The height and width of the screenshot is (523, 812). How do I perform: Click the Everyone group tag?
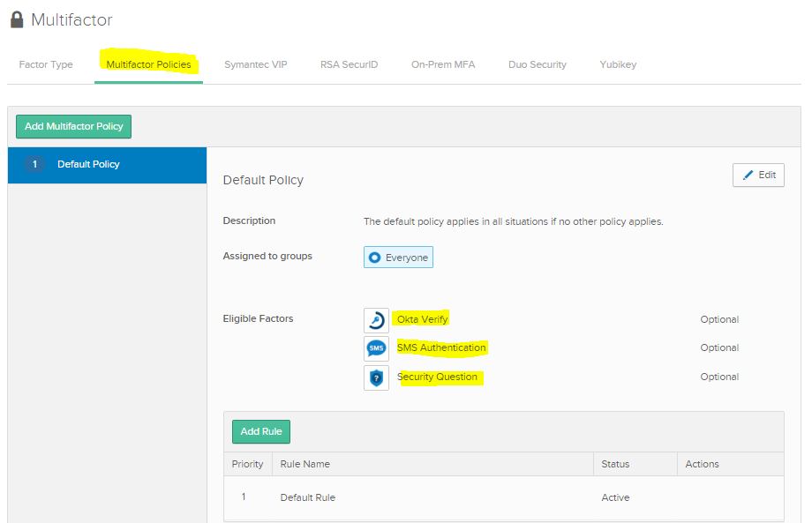coord(398,258)
